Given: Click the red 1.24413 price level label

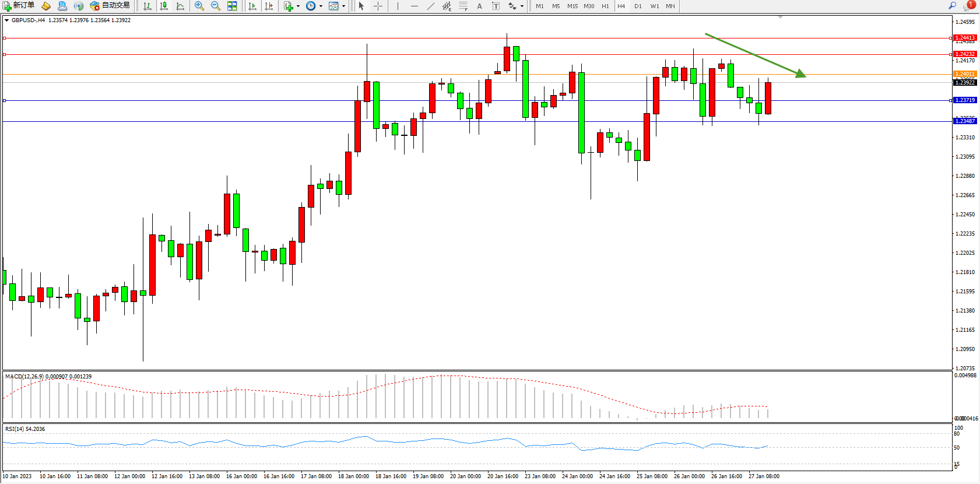Looking at the screenshot, I should [x=965, y=38].
